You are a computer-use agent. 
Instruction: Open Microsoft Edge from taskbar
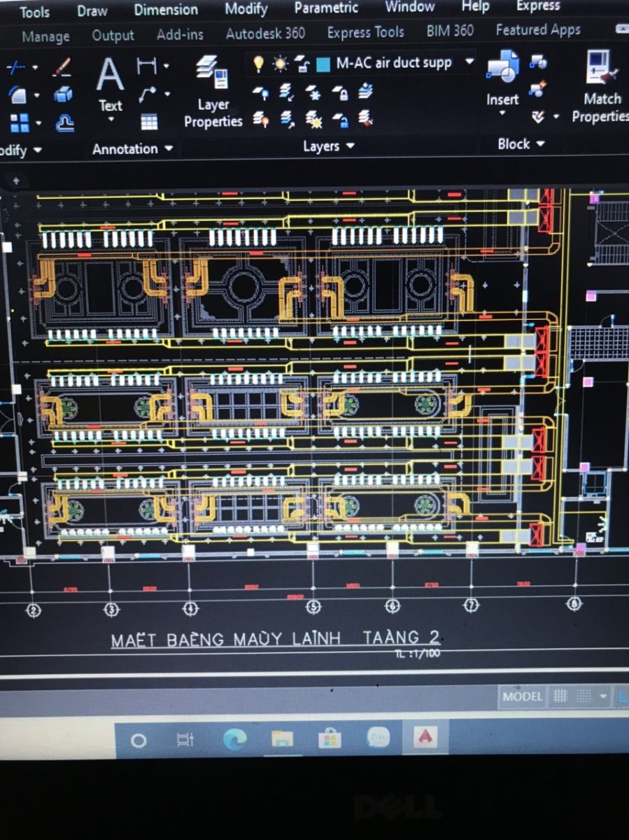pyautogui.click(x=235, y=739)
